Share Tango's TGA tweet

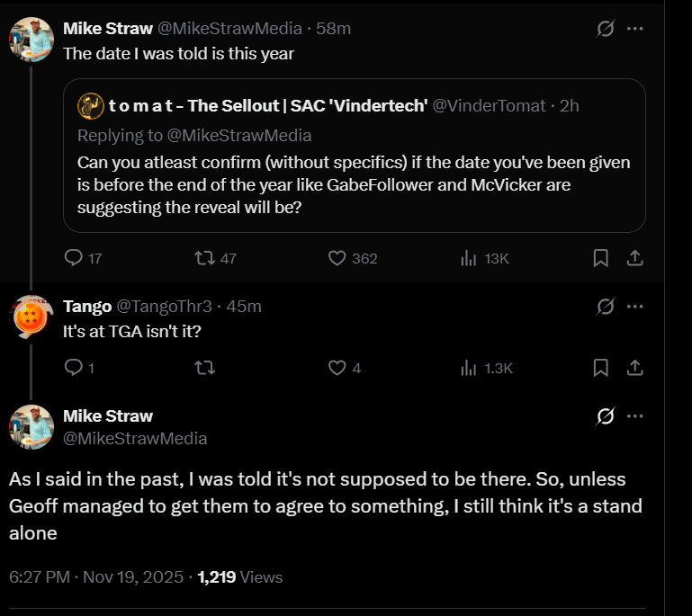pyautogui.click(x=634, y=367)
